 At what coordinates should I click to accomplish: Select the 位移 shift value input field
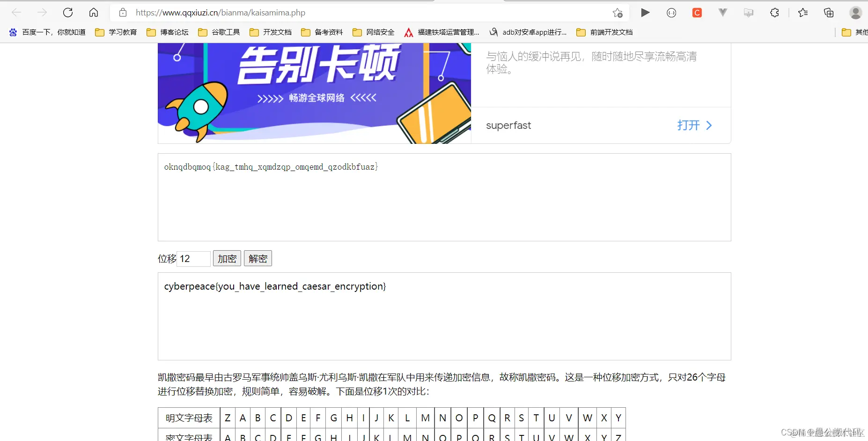coord(193,258)
